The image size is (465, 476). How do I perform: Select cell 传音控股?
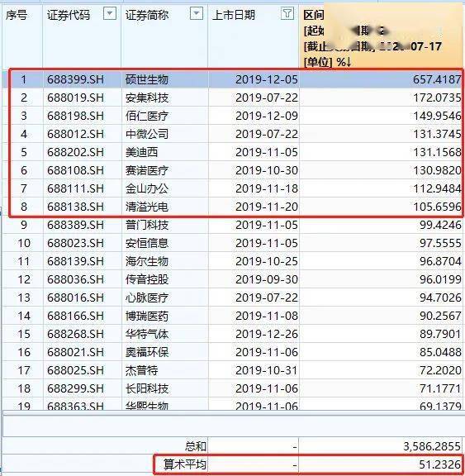(x=147, y=279)
